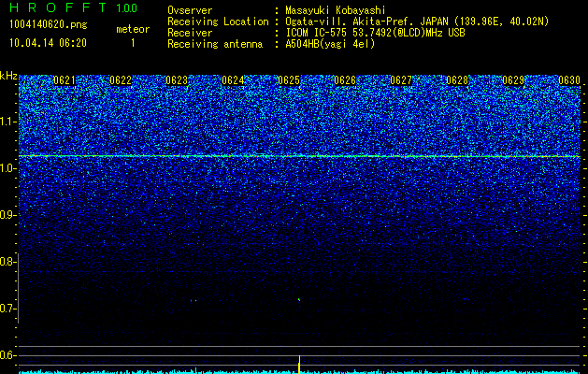This screenshot has height=374, width=588.
Task: Click the 0622 time marker
Action: pos(121,80)
